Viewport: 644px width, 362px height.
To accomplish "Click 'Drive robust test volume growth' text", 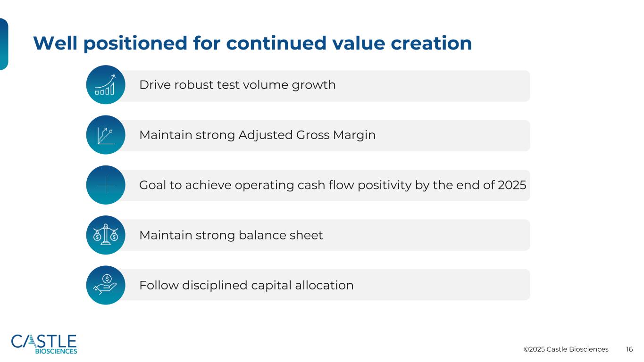I will [237, 85].
